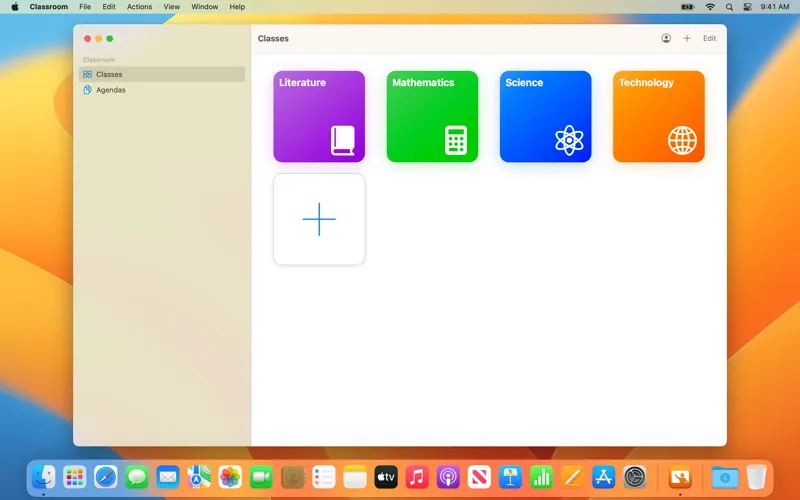Image resolution: width=800 pixels, height=500 pixels.
Task: Open Apple TV from the Dock
Action: coord(386,478)
